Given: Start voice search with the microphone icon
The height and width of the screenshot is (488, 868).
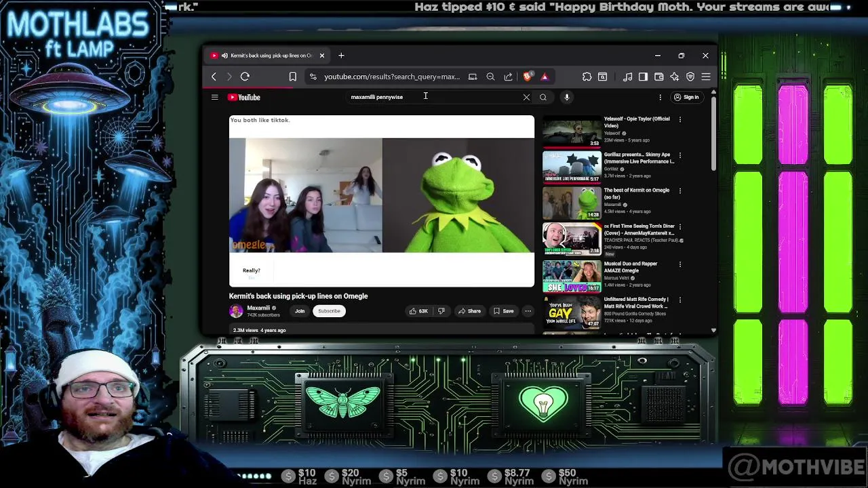Looking at the screenshot, I should [567, 97].
